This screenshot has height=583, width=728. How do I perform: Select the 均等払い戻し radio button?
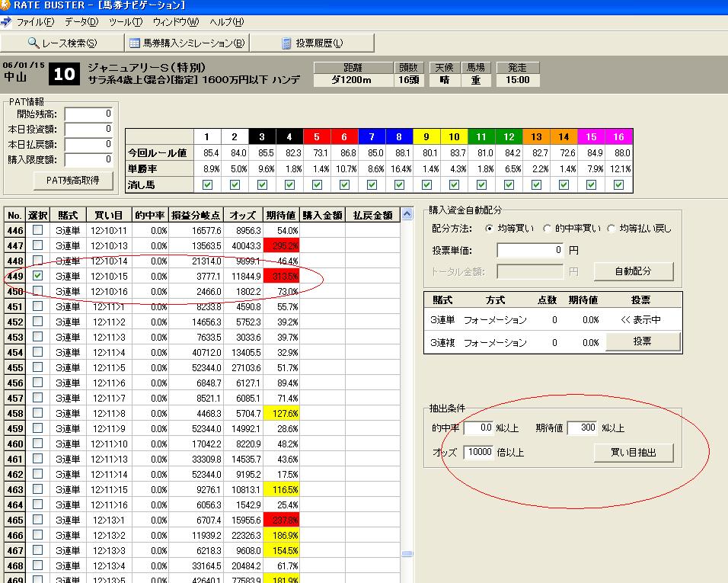[x=611, y=229]
